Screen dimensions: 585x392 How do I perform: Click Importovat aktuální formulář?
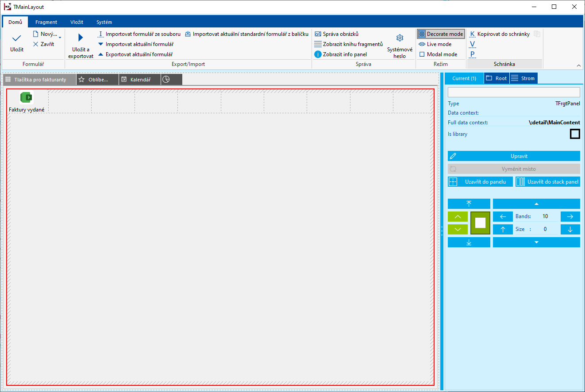click(135, 44)
